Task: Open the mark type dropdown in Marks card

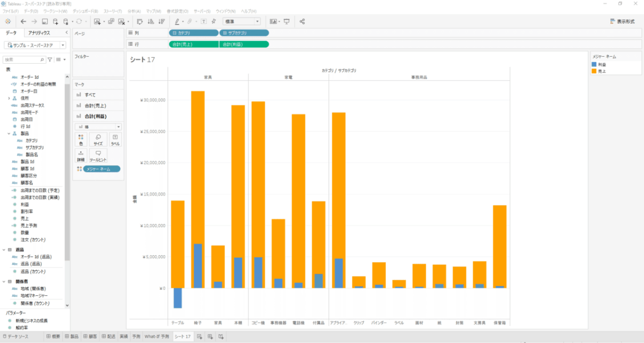Action: [98, 127]
